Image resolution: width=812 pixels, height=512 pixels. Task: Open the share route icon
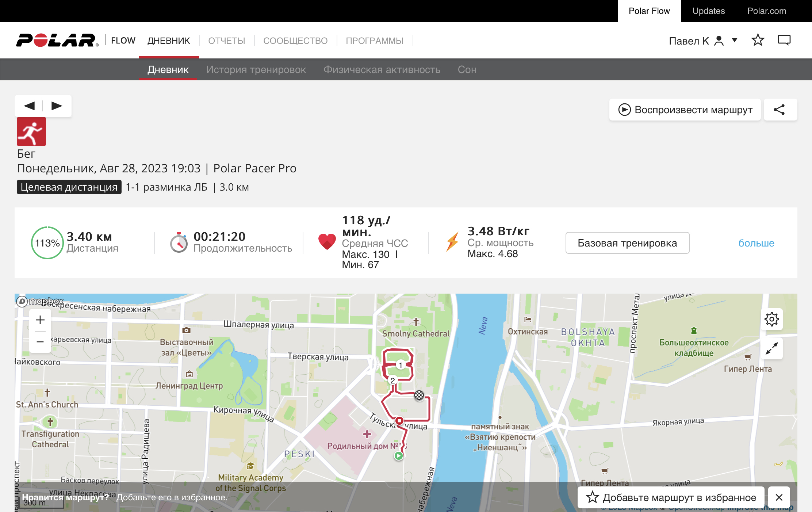coord(780,110)
